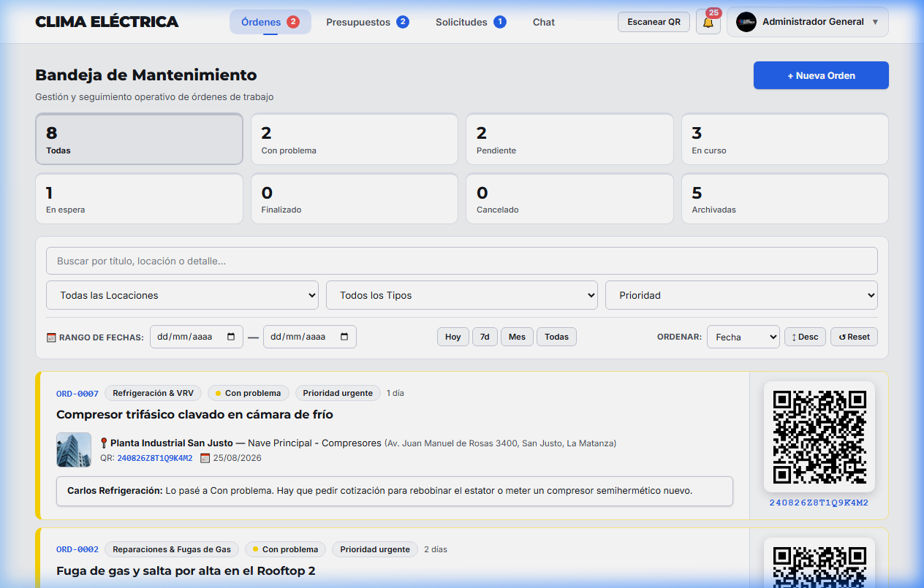Filter by the Archivadas status card
This screenshot has width=924, height=588.
[785, 199]
